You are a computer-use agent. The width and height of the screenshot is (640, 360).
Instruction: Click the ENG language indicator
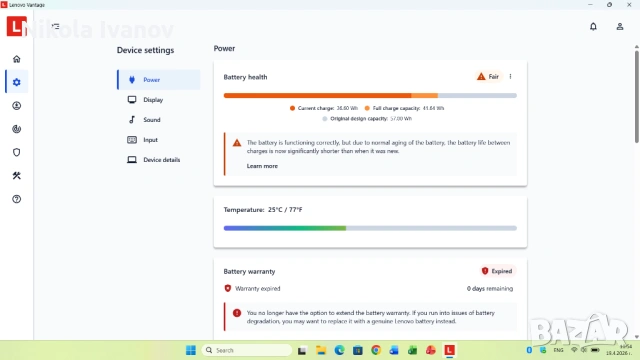tap(558, 350)
